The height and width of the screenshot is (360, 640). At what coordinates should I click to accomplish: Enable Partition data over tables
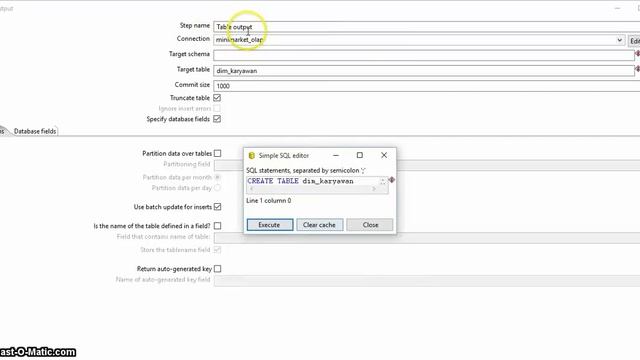click(218, 153)
